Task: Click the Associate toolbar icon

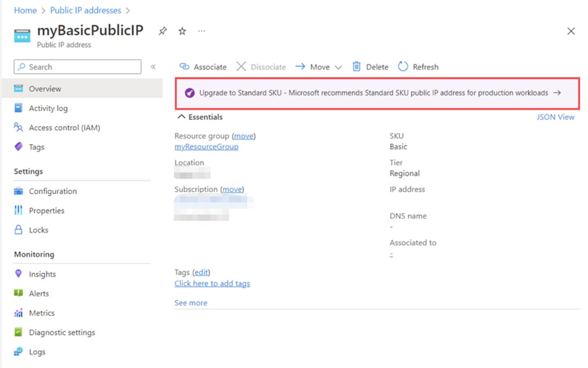Action: [184, 67]
